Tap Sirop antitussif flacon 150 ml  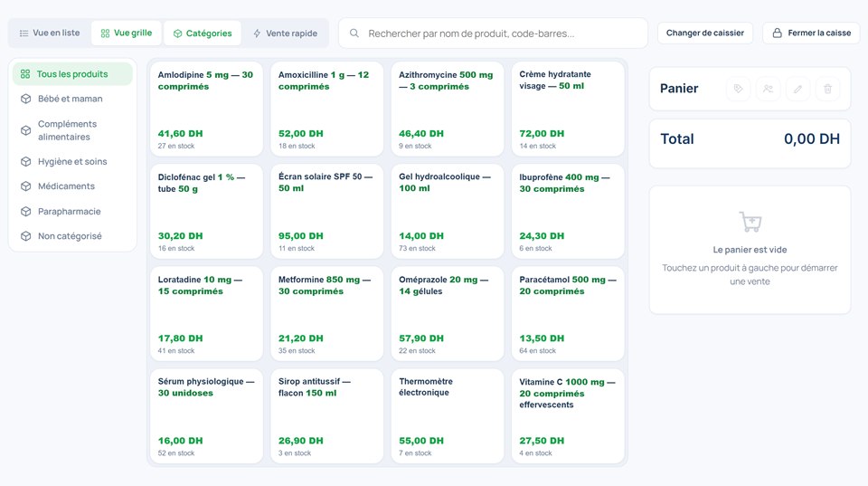(326, 416)
